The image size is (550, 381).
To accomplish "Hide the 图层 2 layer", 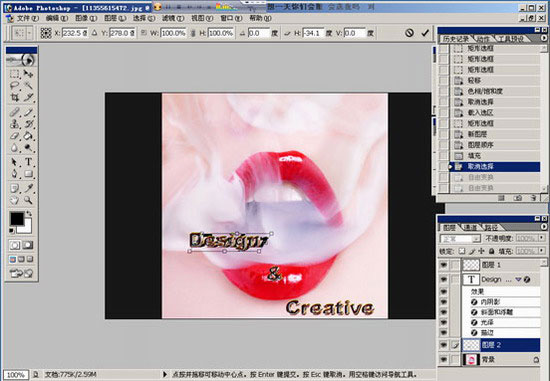I will click(x=444, y=345).
